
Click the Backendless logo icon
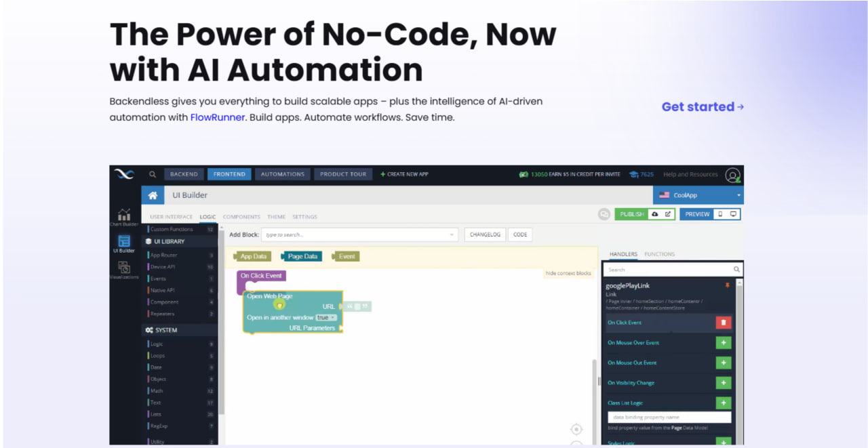(x=124, y=174)
